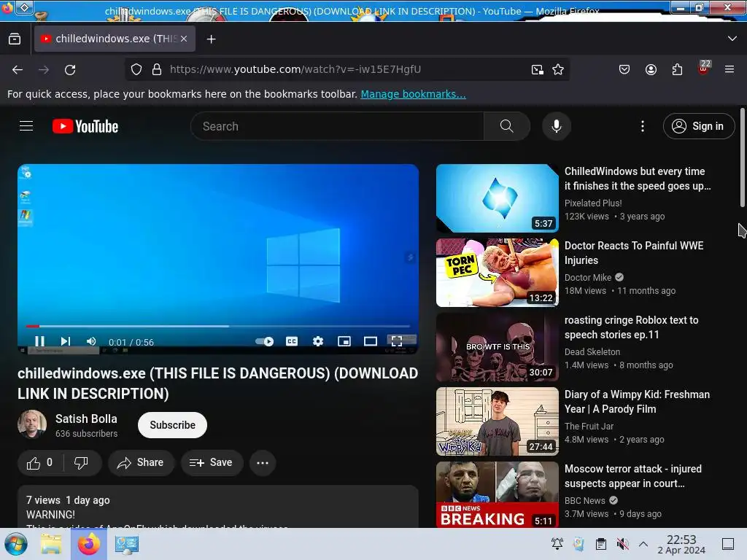
Task: Mute the video player volume icon
Action: [91, 341]
